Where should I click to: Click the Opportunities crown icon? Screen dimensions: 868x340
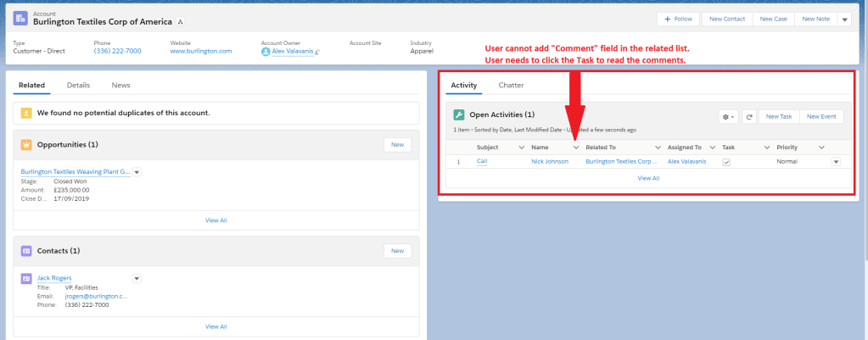point(26,144)
